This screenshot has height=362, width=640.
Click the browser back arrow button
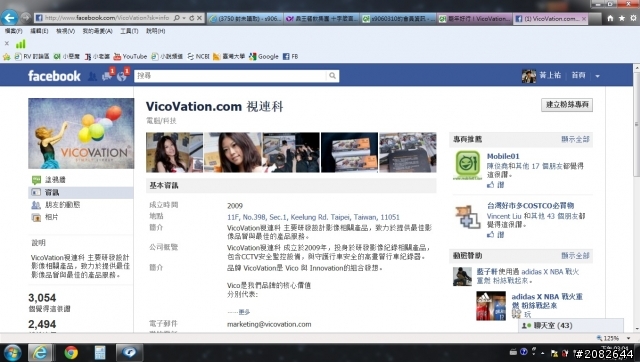[x=9, y=18]
